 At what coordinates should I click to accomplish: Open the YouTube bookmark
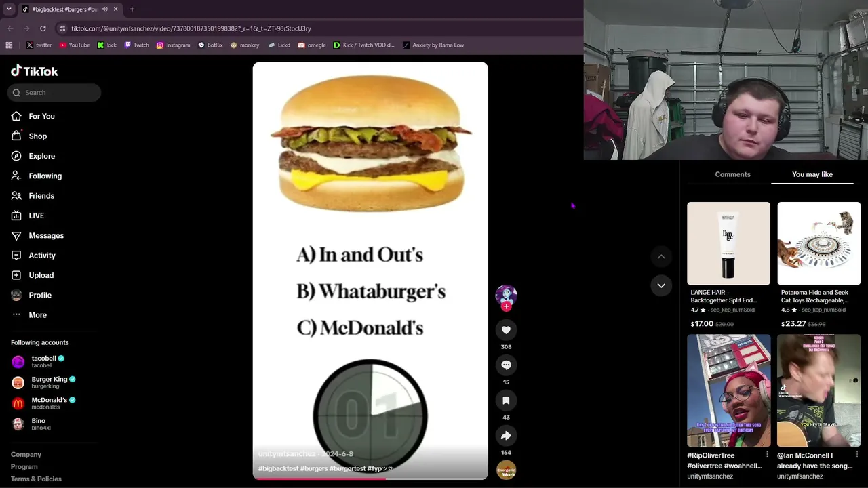point(75,45)
